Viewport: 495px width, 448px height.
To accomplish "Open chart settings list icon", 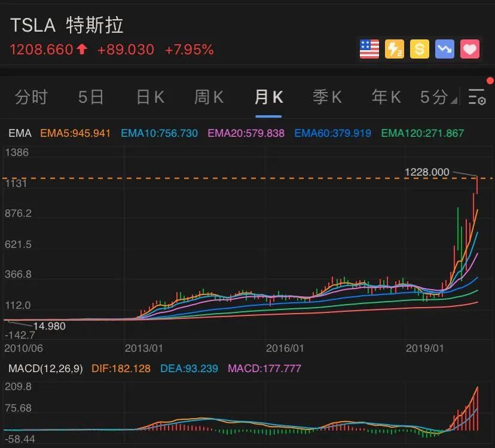I will (x=477, y=97).
